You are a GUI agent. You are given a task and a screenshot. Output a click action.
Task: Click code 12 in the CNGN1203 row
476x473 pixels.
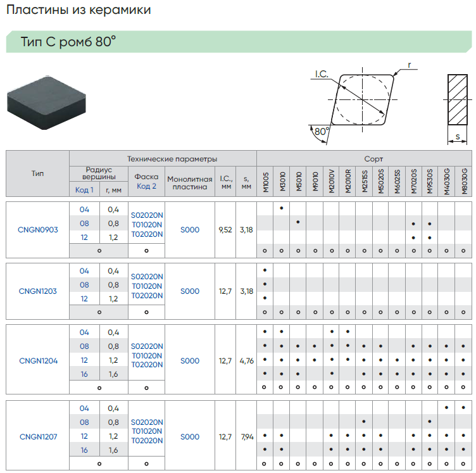pos(84,299)
